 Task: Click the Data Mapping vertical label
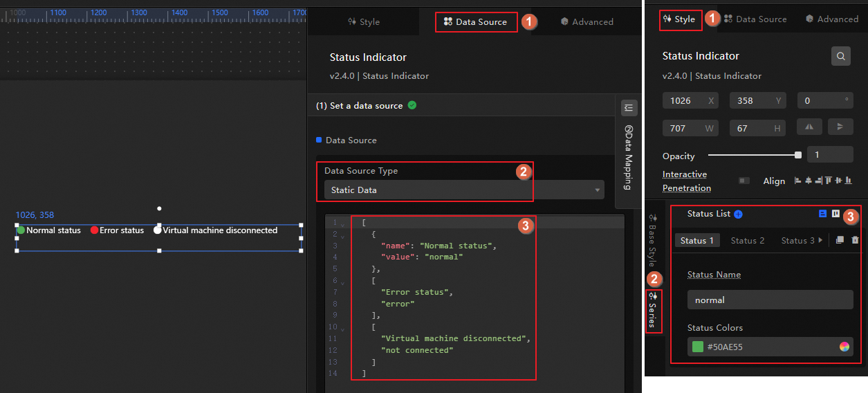pyautogui.click(x=628, y=157)
